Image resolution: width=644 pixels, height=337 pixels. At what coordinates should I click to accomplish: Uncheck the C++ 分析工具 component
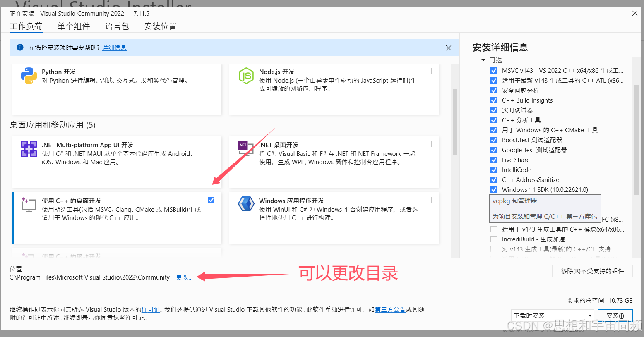494,120
